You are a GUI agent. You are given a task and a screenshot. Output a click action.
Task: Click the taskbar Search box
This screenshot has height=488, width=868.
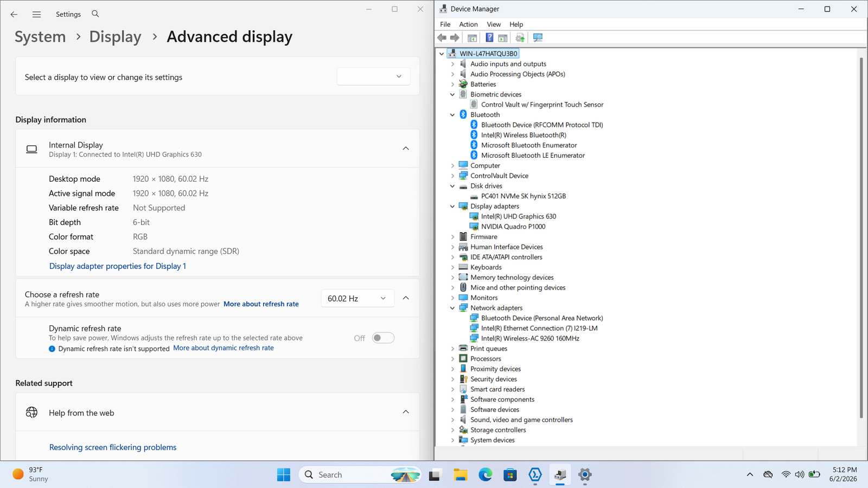(x=360, y=475)
